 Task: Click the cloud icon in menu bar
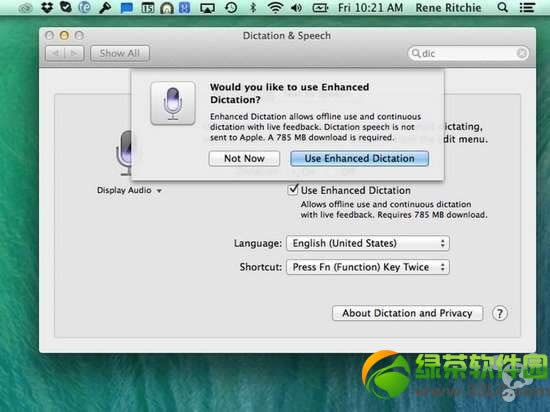coord(25,8)
